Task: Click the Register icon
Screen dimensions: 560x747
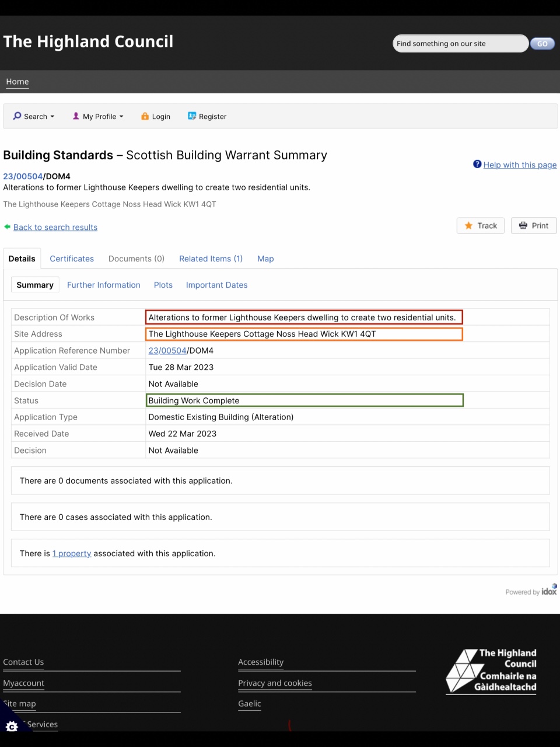Action: click(x=192, y=116)
